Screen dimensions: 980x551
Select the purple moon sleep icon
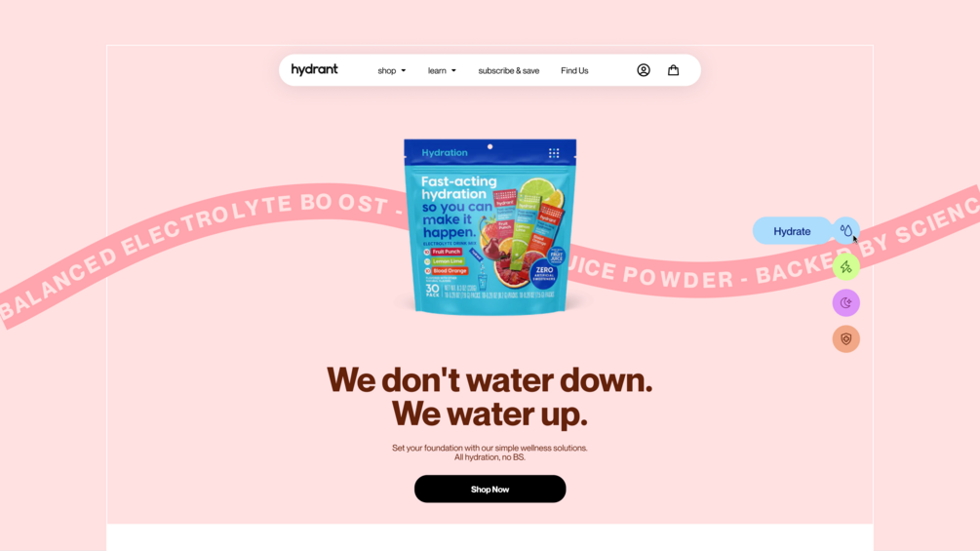coord(846,303)
